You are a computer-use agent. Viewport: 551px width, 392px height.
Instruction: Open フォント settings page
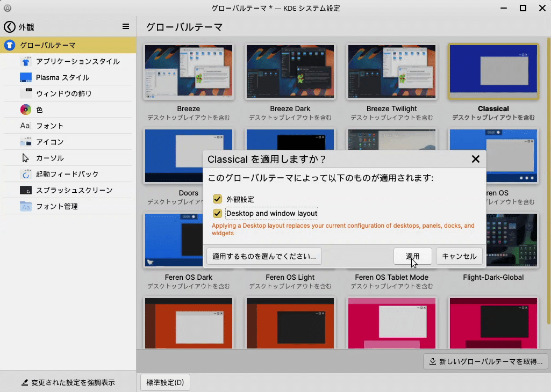pyautogui.click(x=68, y=126)
